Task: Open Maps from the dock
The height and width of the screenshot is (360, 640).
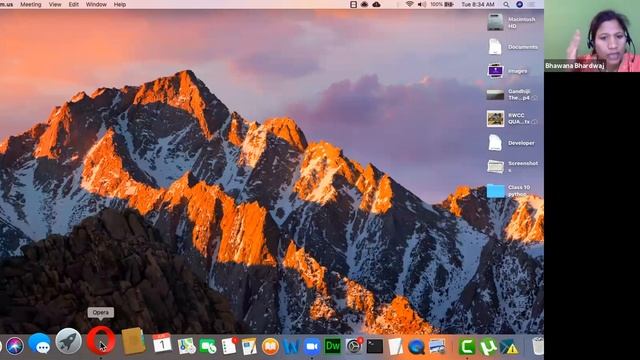Action: 187,346
